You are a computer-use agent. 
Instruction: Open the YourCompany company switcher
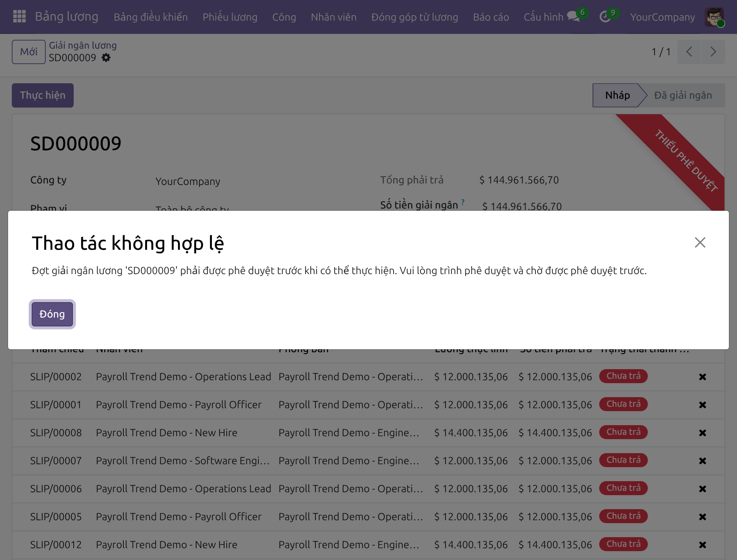pyautogui.click(x=662, y=17)
